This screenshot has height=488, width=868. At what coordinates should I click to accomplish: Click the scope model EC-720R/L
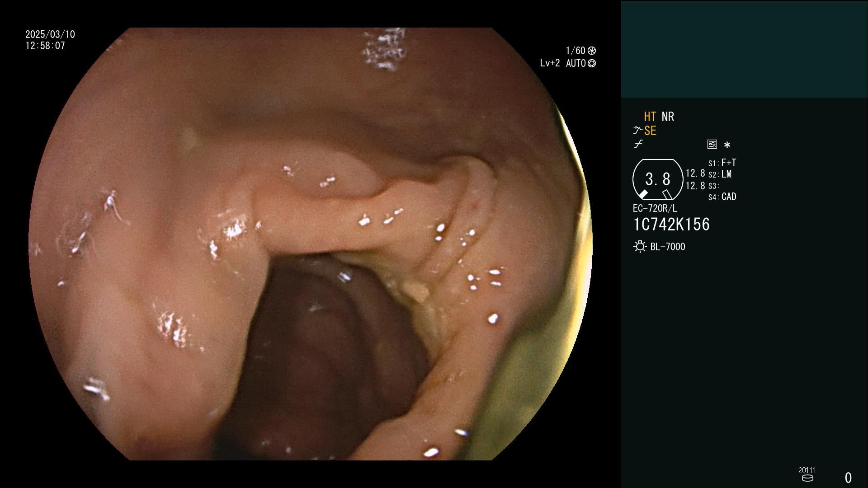(x=655, y=208)
